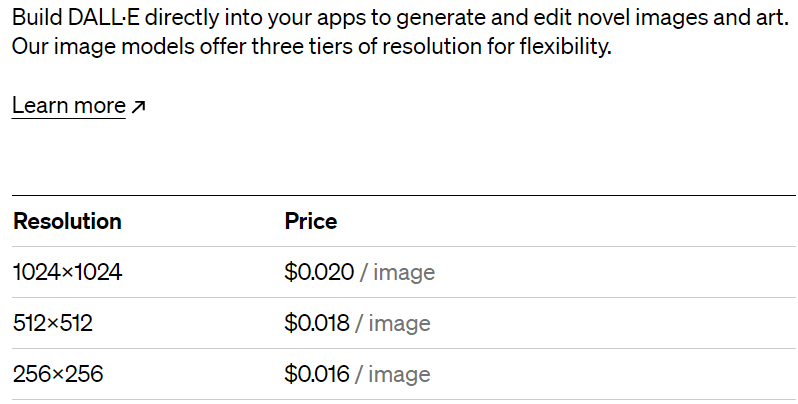Screen dimensions: 798x404
Task: Click the $0.016 price value
Action: click(x=317, y=374)
